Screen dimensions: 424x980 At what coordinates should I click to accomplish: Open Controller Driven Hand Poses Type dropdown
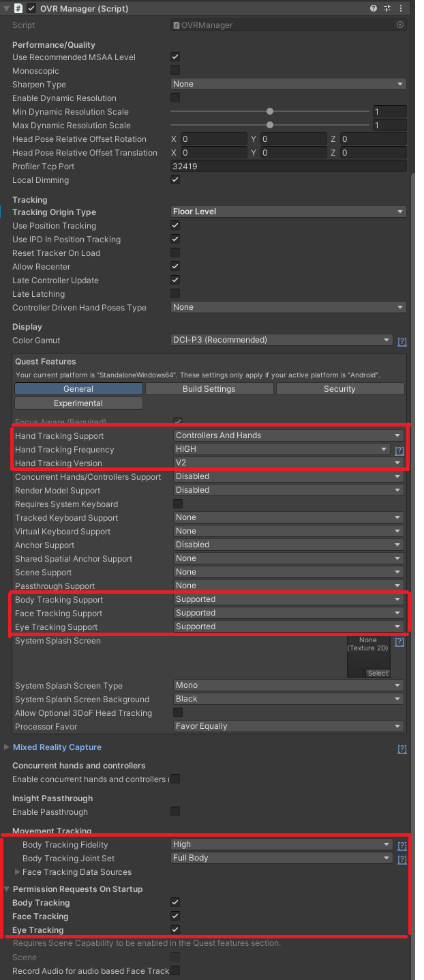coord(288,307)
